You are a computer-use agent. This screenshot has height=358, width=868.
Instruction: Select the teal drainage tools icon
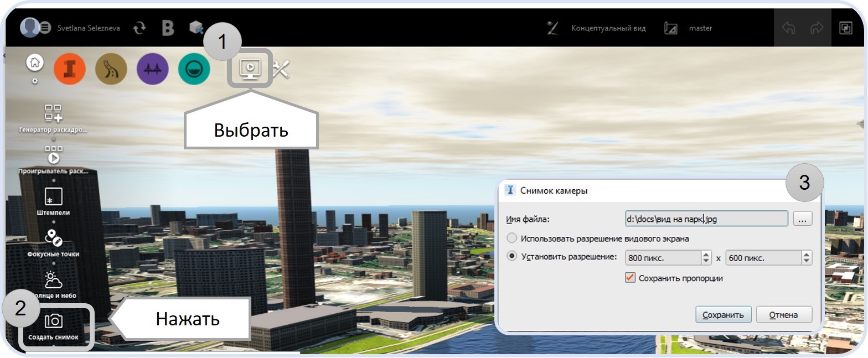(194, 69)
